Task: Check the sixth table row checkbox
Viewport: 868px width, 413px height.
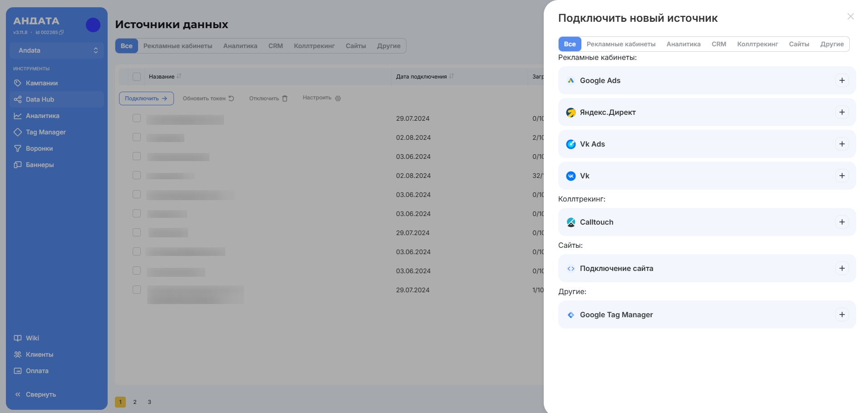Action: [x=137, y=213]
